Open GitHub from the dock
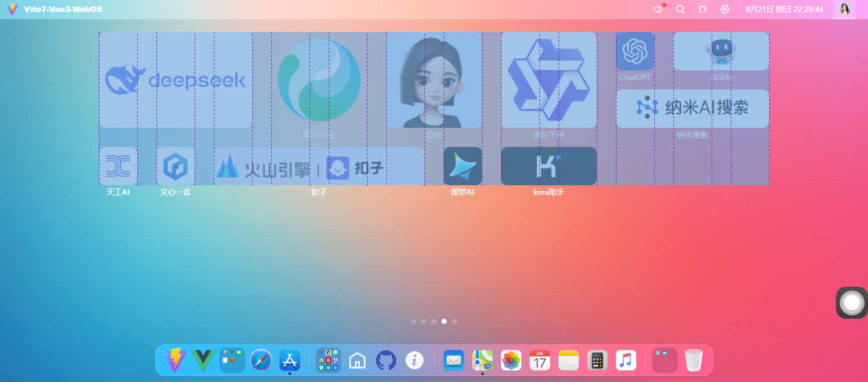Image resolution: width=868 pixels, height=382 pixels. click(386, 360)
